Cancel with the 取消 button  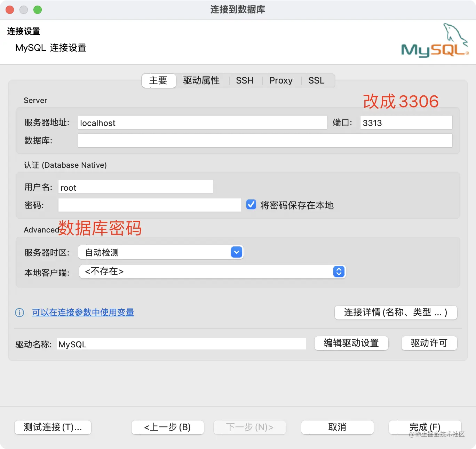click(x=338, y=427)
